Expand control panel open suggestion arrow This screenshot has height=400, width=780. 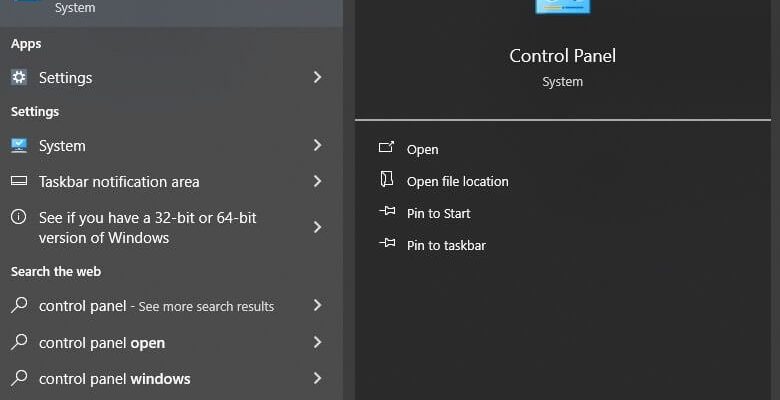coord(317,342)
